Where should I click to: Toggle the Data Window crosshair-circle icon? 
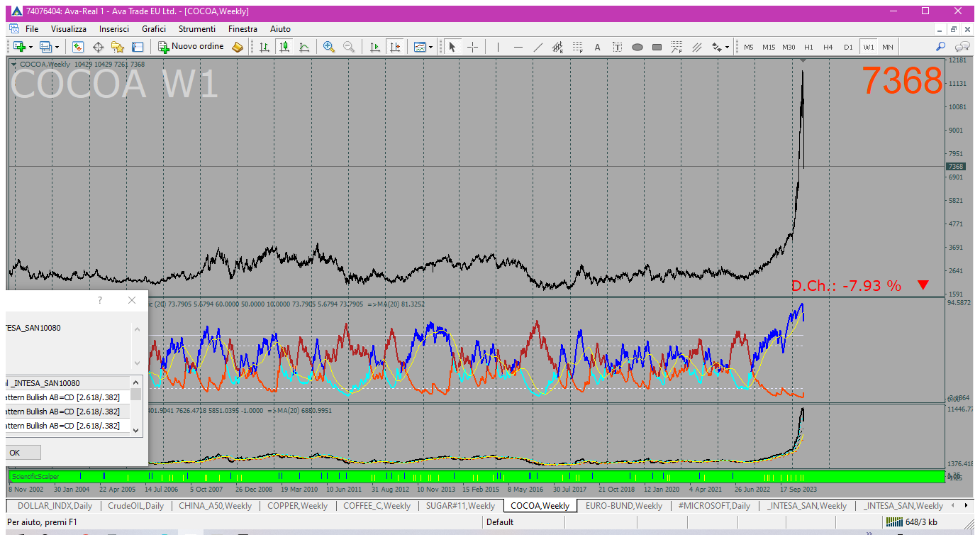click(x=98, y=47)
